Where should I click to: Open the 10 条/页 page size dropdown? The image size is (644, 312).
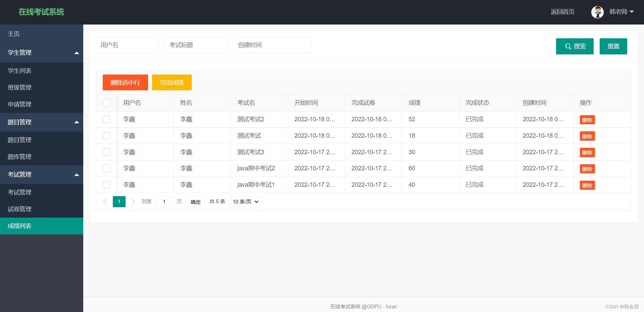pos(245,202)
